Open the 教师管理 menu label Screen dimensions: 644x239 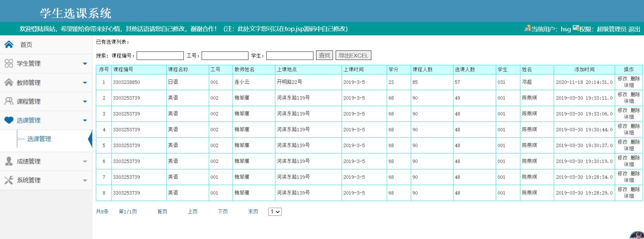click(29, 82)
